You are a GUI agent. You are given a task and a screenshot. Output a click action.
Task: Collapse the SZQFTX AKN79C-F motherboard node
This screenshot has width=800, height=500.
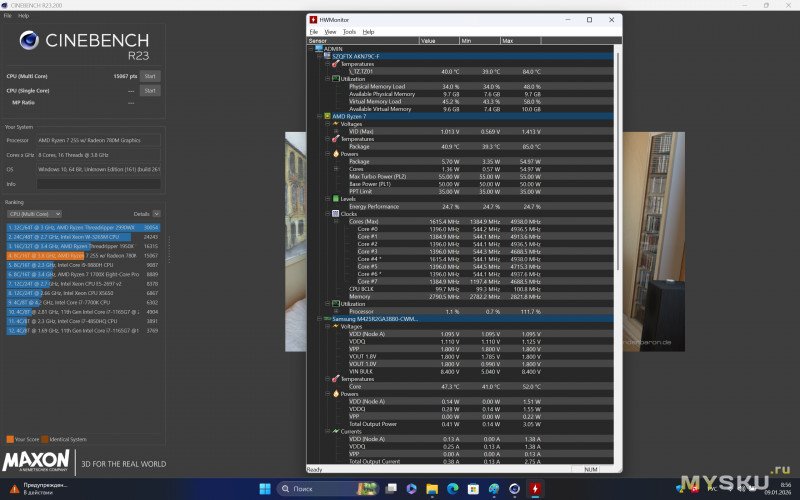[319, 56]
